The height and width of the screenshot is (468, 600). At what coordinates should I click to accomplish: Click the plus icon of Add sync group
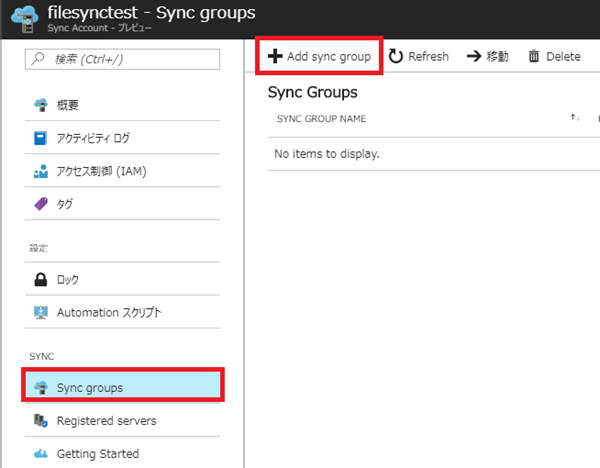(x=275, y=56)
